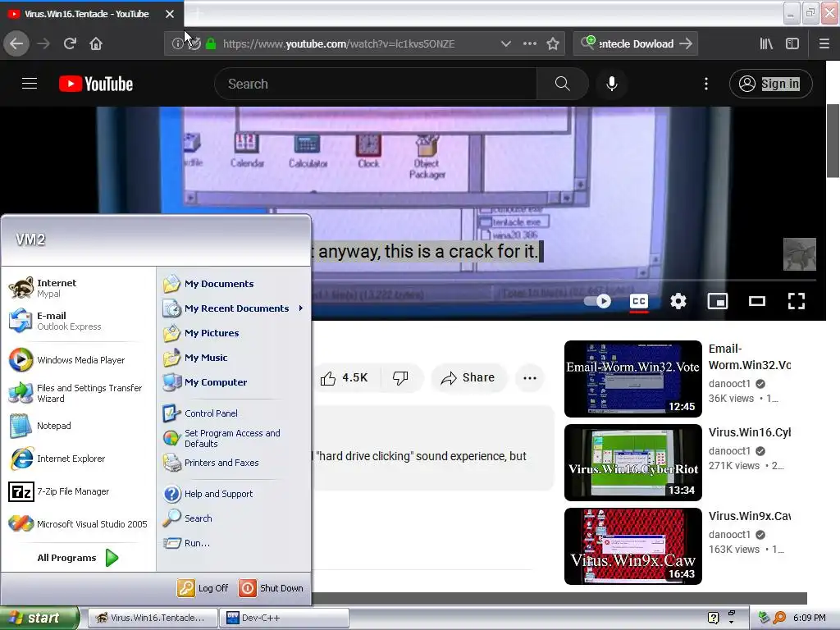Expand address bar history dropdown arrow
Viewport: 840px width, 630px height.
pyautogui.click(x=505, y=43)
